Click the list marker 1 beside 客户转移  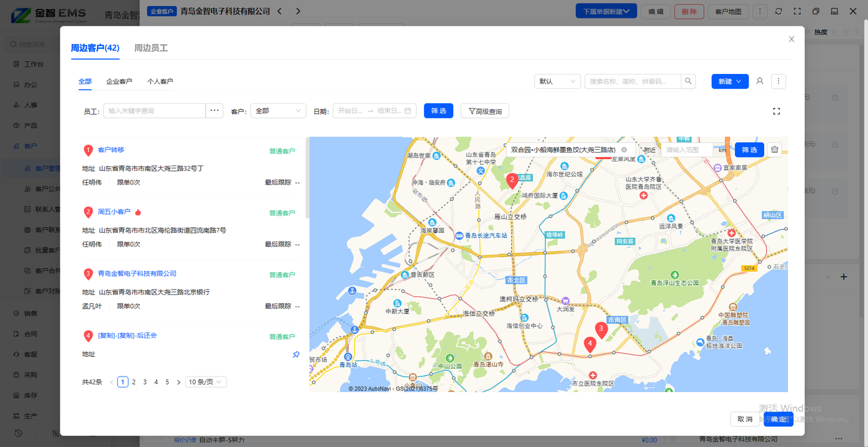[x=88, y=151]
